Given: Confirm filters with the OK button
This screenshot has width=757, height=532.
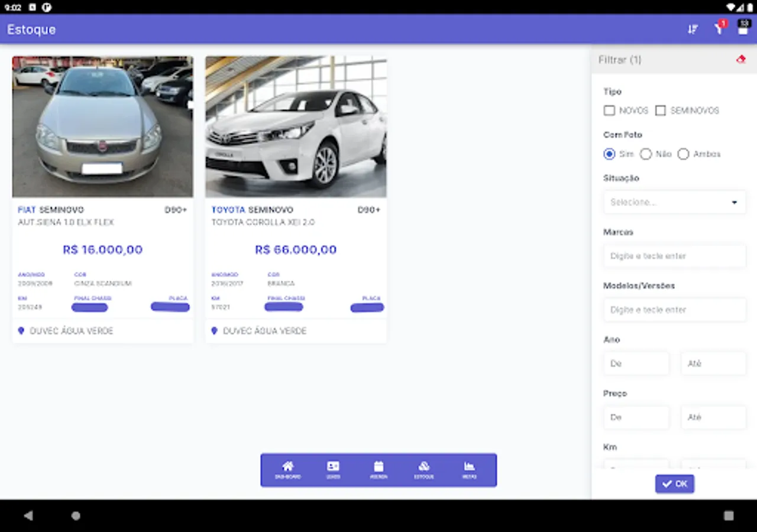Looking at the screenshot, I should click(x=675, y=484).
